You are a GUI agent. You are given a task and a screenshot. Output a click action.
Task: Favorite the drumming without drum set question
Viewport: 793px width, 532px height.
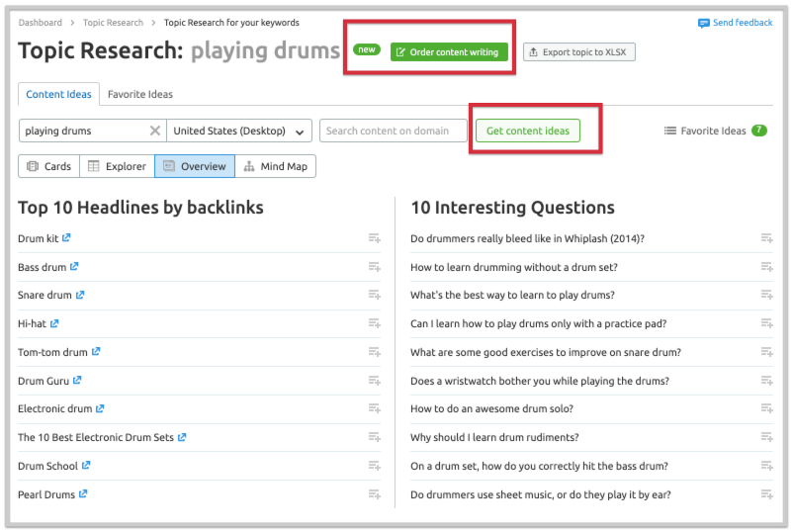click(x=766, y=267)
